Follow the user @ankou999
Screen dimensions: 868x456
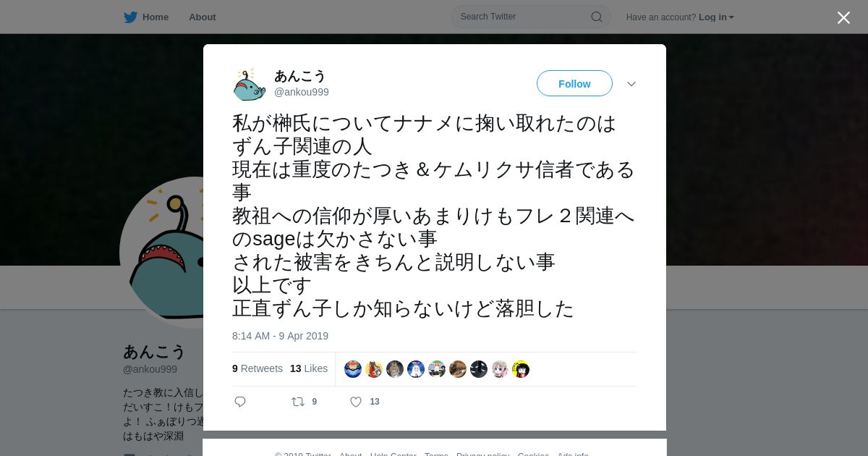(x=574, y=83)
